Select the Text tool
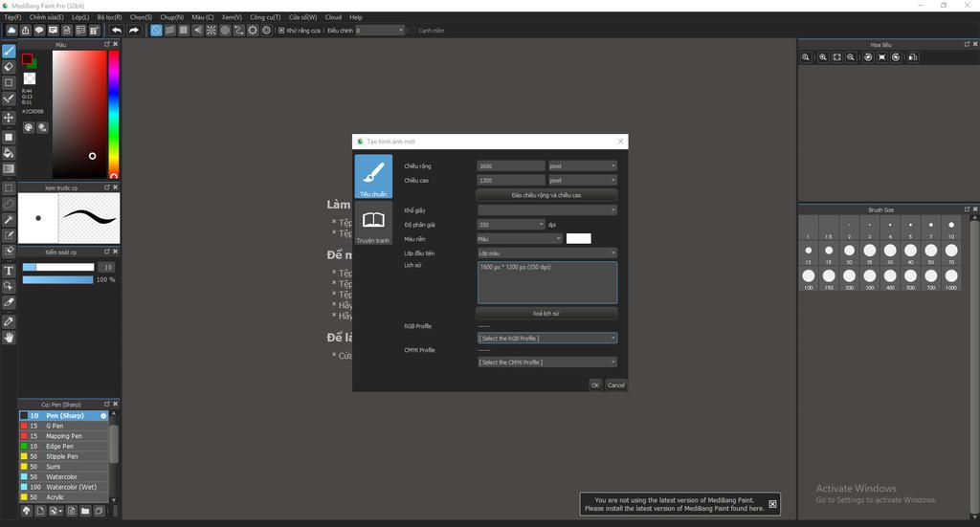Viewport: 980px width, 527px height. click(x=9, y=271)
